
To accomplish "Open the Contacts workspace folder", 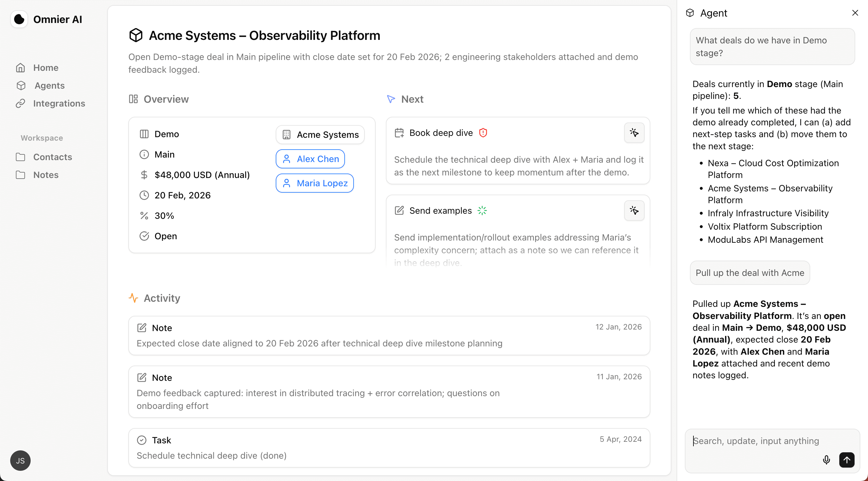I will [53, 157].
